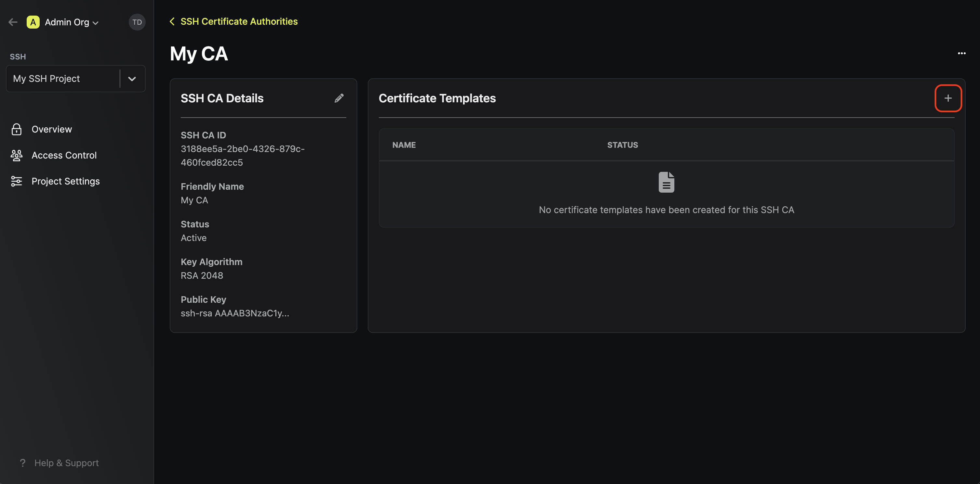980x484 pixels.
Task: Switch to the Overview section
Action: click(x=51, y=129)
